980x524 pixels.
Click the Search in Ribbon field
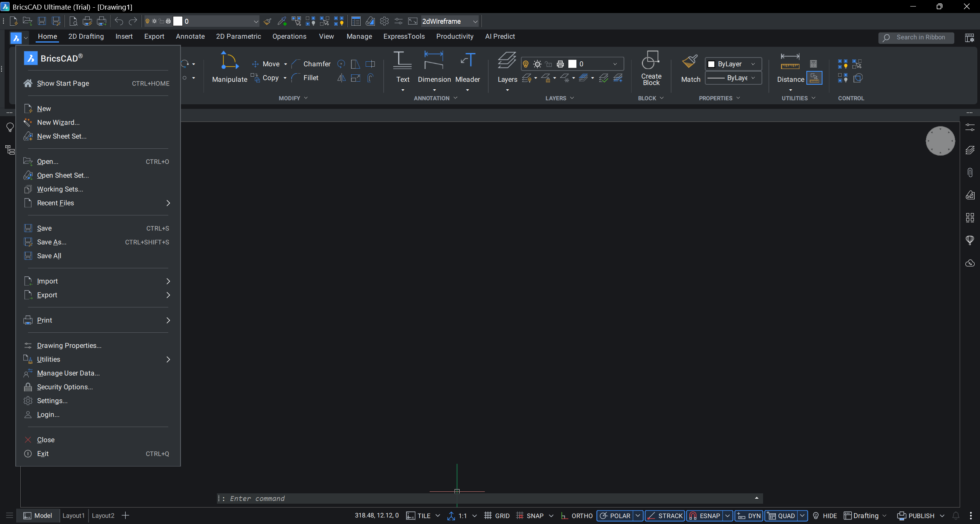tap(916, 38)
